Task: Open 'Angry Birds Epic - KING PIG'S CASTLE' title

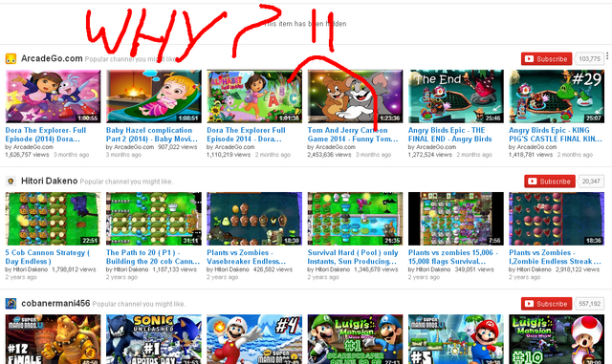Action: coord(556,135)
